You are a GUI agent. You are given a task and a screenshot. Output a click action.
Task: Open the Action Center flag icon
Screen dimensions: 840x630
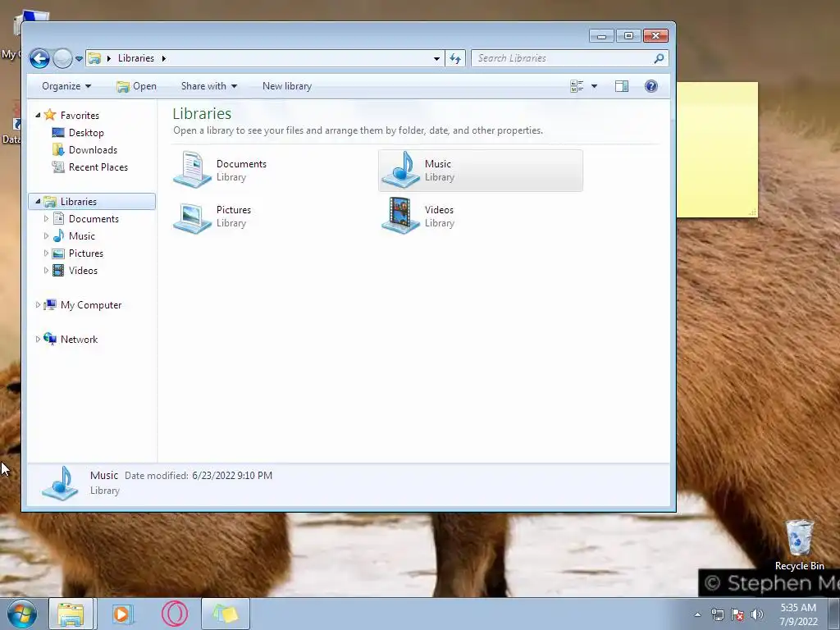pos(737,614)
